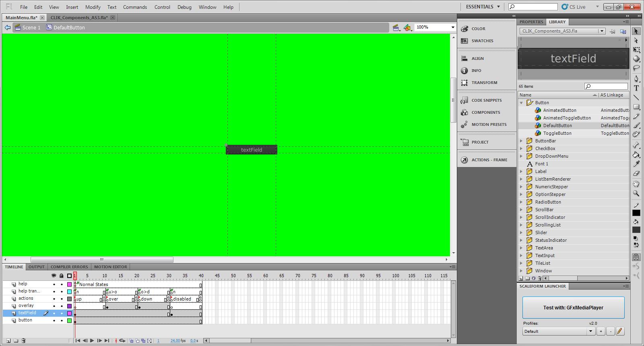Toggle visibility dot of the help layer
Image resolution: width=644 pixels, height=346 pixels.
click(54, 284)
